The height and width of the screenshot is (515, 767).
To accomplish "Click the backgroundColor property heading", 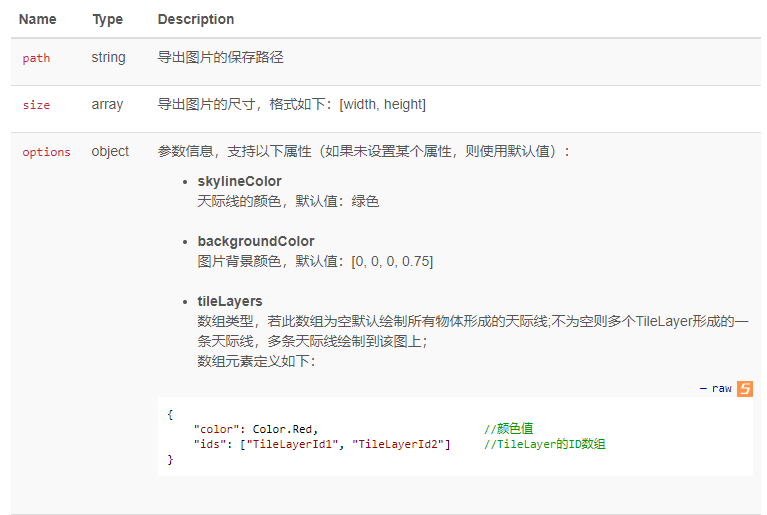I will pyautogui.click(x=256, y=241).
